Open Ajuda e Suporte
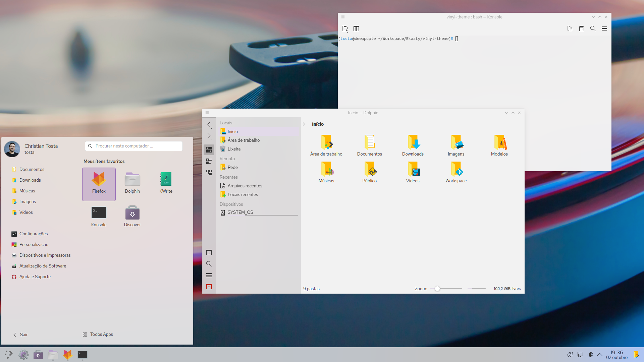The width and height of the screenshot is (644, 362). (x=31, y=277)
